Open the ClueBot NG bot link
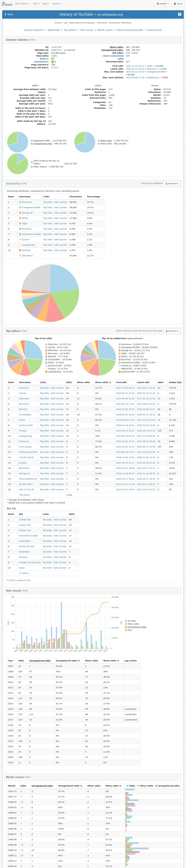 pyautogui.click(x=25, y=520)
